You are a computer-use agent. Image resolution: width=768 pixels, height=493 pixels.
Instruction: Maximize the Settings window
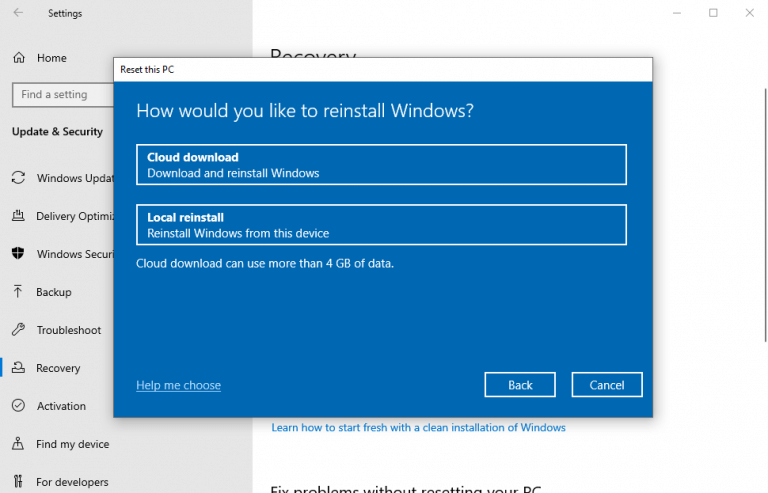pos(713,13)
